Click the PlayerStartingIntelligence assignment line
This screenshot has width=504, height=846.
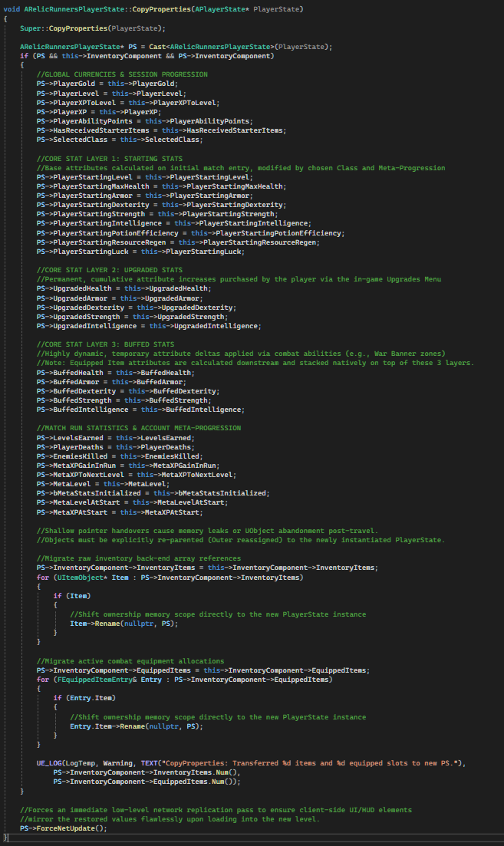tap(174, 223)
